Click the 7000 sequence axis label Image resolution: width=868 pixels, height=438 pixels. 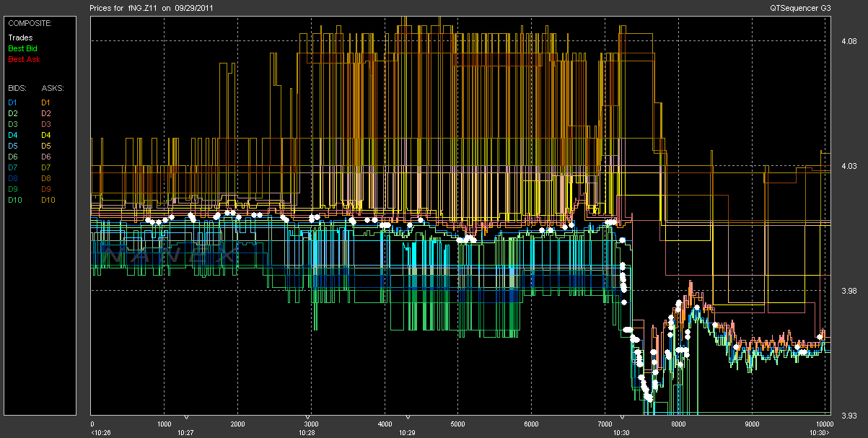click(605, 424)
